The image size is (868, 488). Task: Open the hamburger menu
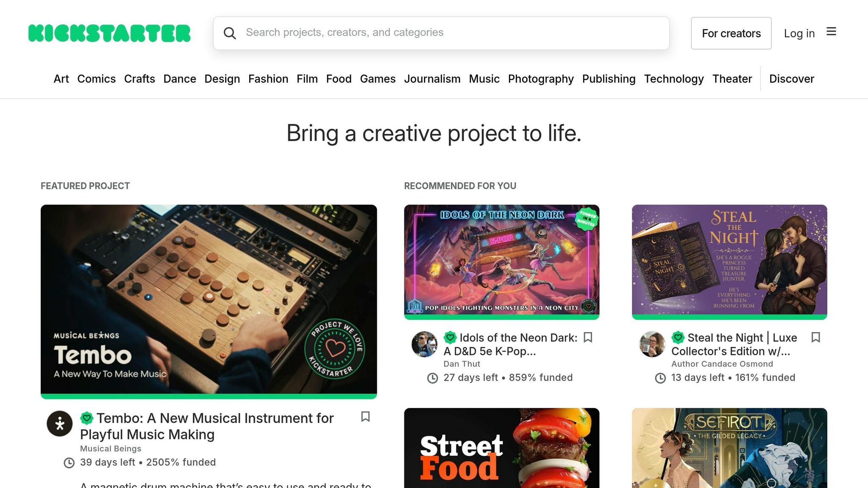click(832, 32)
